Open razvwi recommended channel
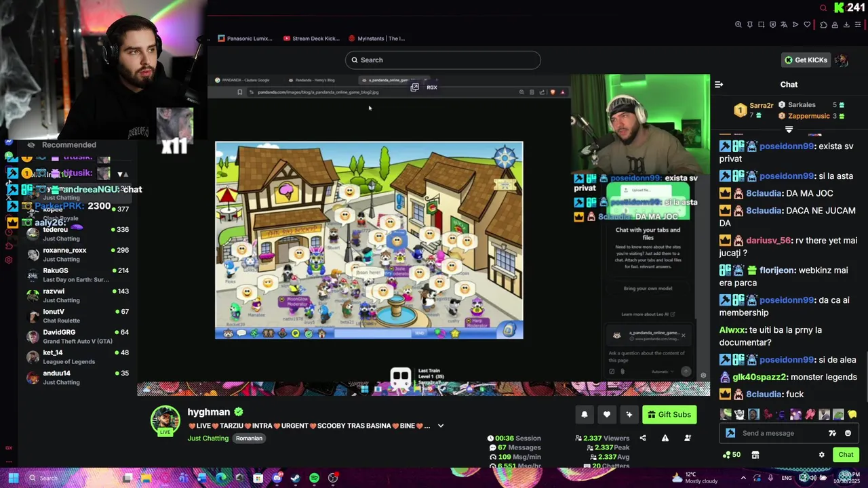 coord(77,296)
